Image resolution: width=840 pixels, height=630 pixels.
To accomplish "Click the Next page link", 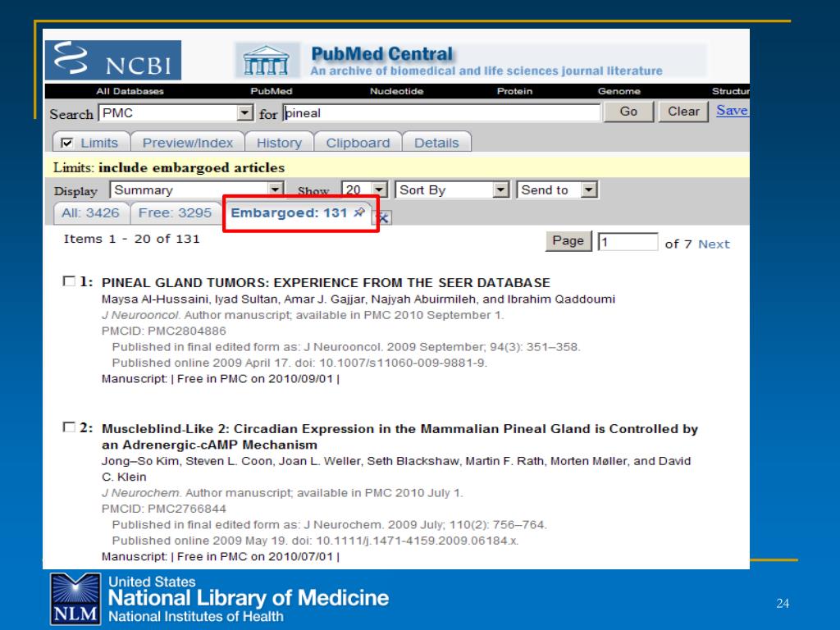I will tap(714, 244).
